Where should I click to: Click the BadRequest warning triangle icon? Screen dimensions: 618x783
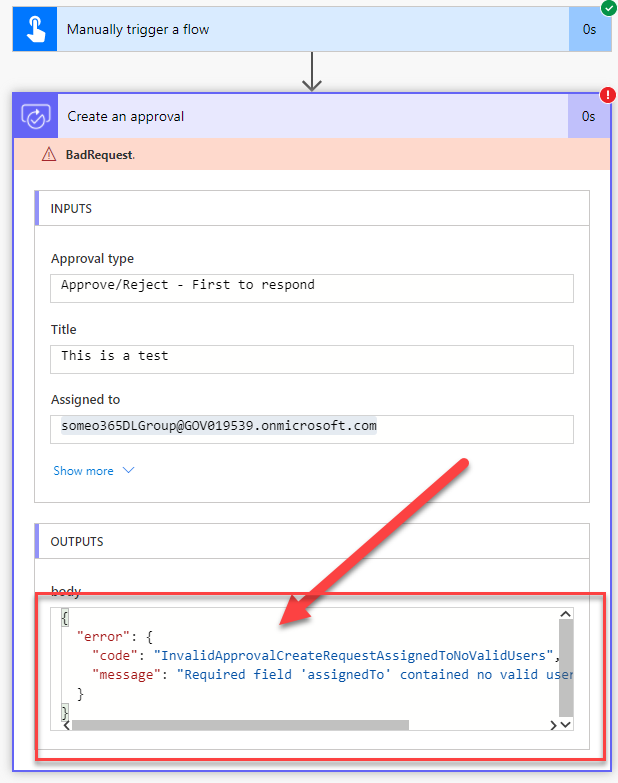(x=48, y=154)
